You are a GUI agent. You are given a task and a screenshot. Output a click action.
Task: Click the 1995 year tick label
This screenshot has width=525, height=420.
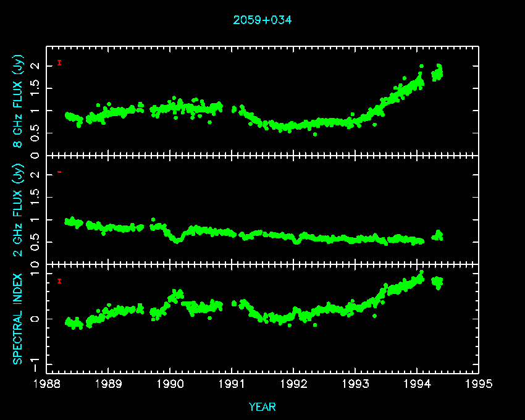tap(478, 384)
